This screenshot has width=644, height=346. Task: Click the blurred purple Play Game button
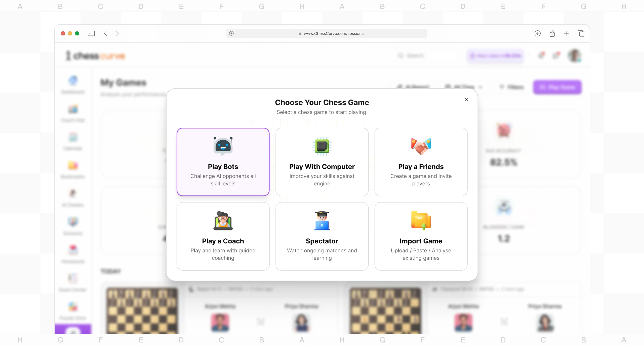coord(557,87)
